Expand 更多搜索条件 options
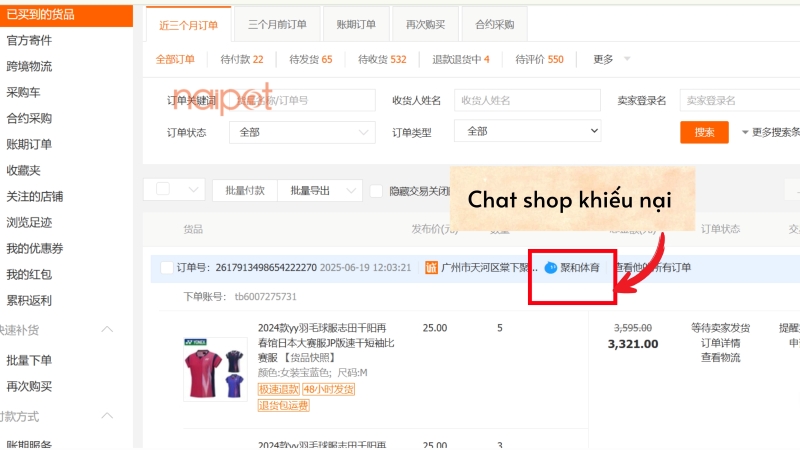Viewport: 800px width, 450px height. click(x=770, y=133)
